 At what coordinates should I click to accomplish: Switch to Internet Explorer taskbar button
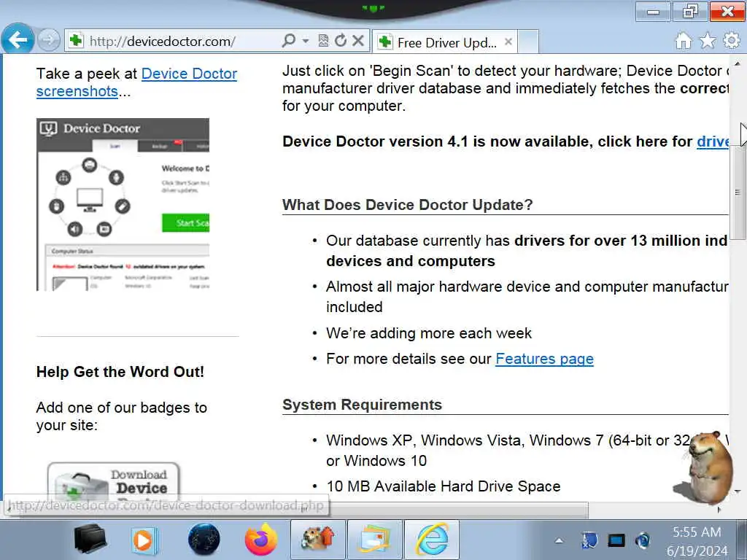(x=433, y=540)
